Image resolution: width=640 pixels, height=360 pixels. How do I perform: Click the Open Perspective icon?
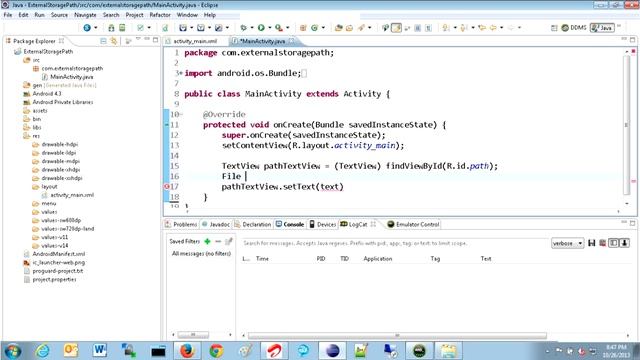click(554, 28)
